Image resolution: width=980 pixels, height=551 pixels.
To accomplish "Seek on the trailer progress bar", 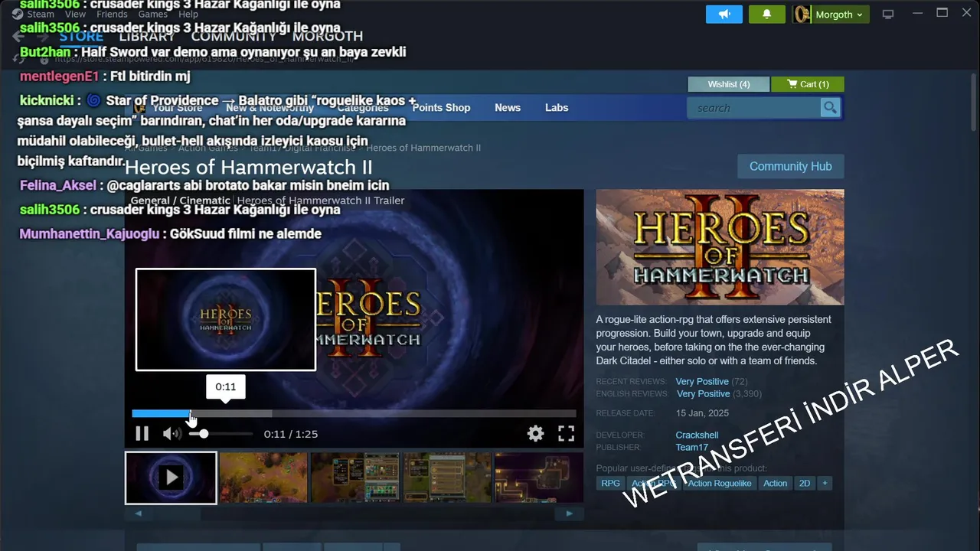I will 354,413.
